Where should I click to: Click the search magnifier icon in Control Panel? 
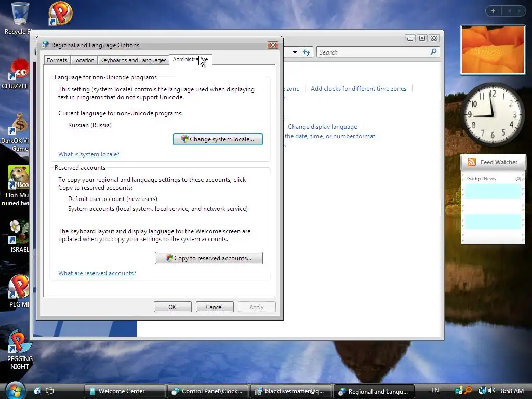point(434,52)
